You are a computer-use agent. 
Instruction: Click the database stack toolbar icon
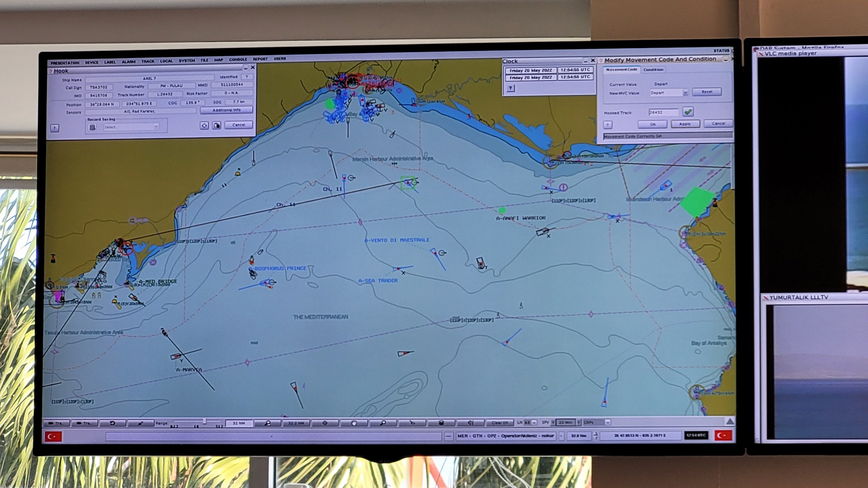pos(441,422)
